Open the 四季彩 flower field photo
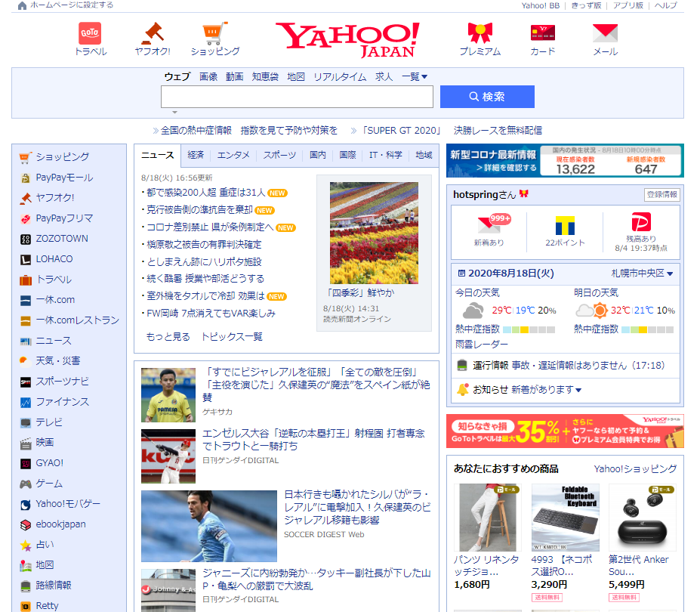The image size is (700, 612). [x=374, y=233]
